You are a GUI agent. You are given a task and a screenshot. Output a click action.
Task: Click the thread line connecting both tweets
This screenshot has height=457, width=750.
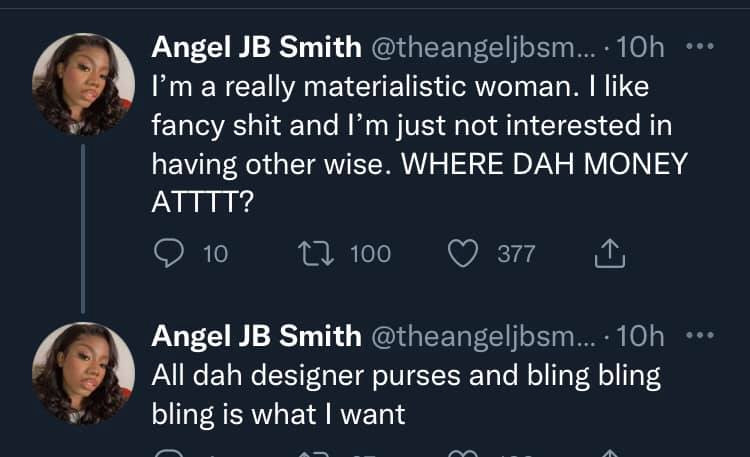[x=82, y=228]
